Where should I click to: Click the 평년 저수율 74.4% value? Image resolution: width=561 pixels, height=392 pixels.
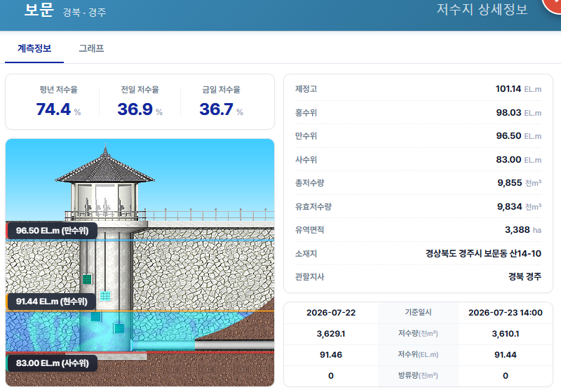[x=58, y=109]
